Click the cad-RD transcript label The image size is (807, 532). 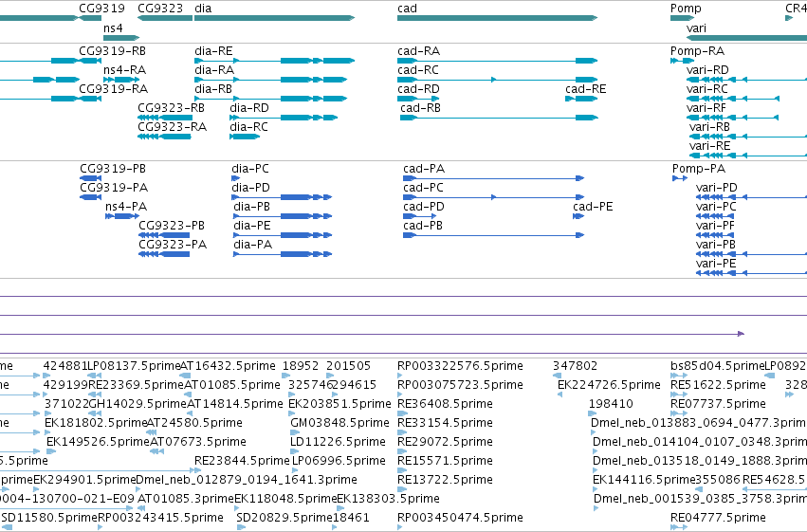tap(418, 89)
